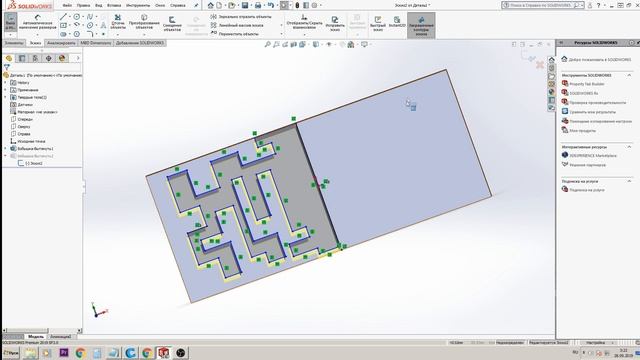The image size is (640, 360).
Task: Exit sketch using Sketch button
Action: click(x=10, y=22)
